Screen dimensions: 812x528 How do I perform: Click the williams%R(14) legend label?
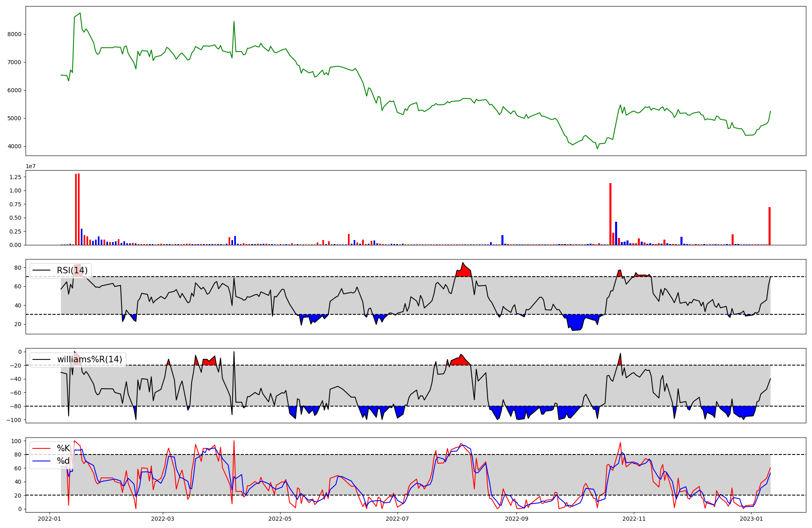[89, 359]
